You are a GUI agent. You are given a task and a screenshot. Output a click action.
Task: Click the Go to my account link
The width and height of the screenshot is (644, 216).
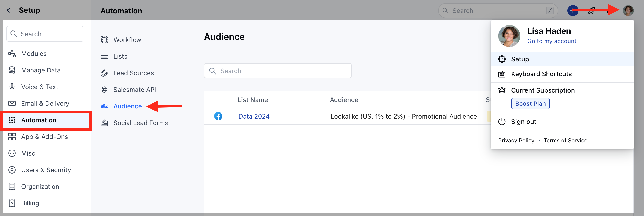[552, 41]
